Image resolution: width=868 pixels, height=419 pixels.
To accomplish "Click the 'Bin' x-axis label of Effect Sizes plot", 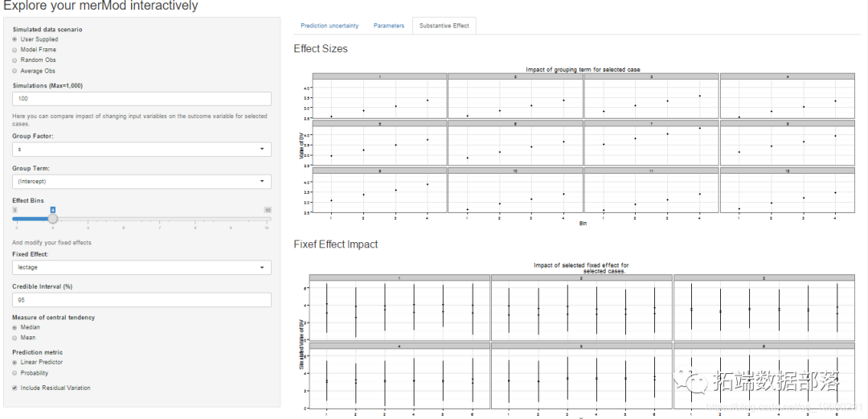I will pos(583,222).
